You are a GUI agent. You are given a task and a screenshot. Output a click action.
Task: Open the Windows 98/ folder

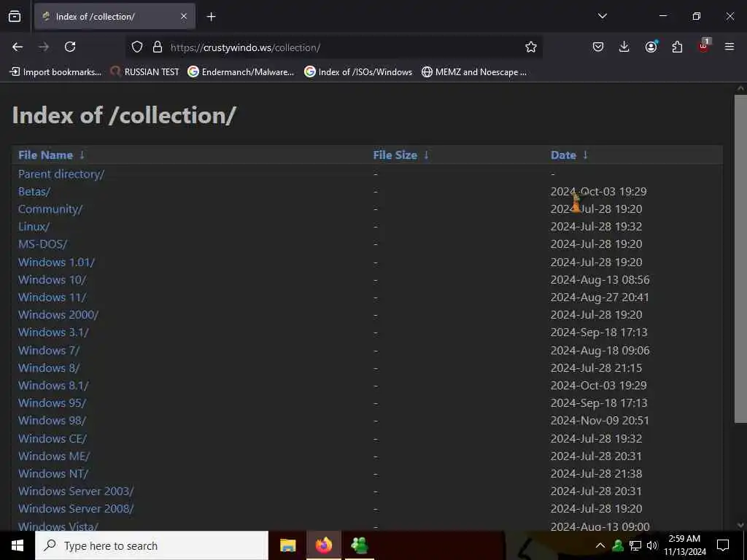click(x=52, y=421)
